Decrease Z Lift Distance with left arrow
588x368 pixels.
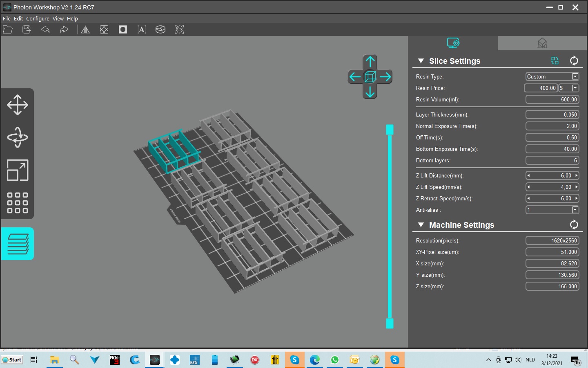pos(529,175)
